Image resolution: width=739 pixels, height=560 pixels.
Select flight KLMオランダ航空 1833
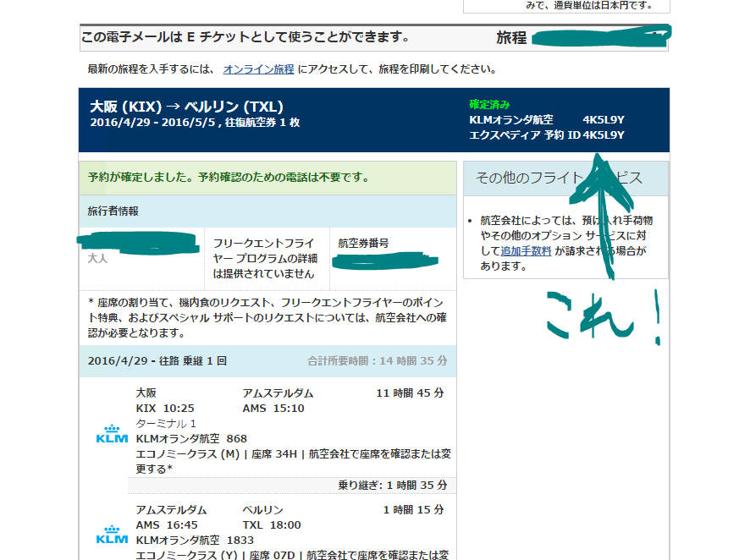195,541
